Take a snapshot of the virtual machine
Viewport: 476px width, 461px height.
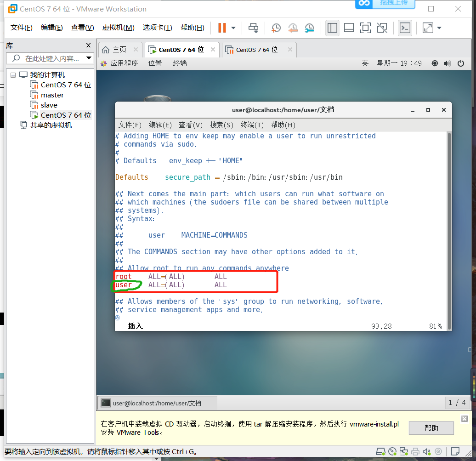pos(276,28)
